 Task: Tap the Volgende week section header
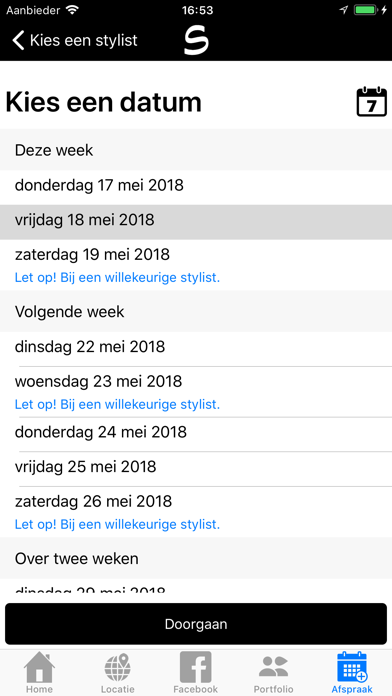(x=196, y=311)
